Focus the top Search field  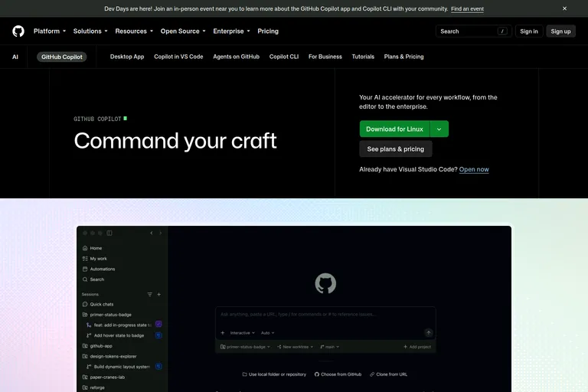pyautogui.click(x=474, y=31)
